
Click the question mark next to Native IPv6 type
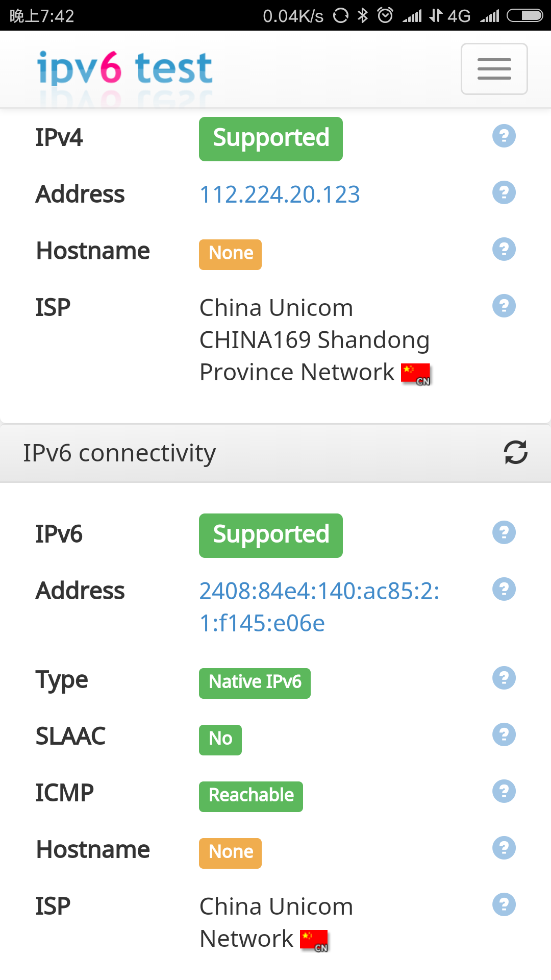pos(504,678)
